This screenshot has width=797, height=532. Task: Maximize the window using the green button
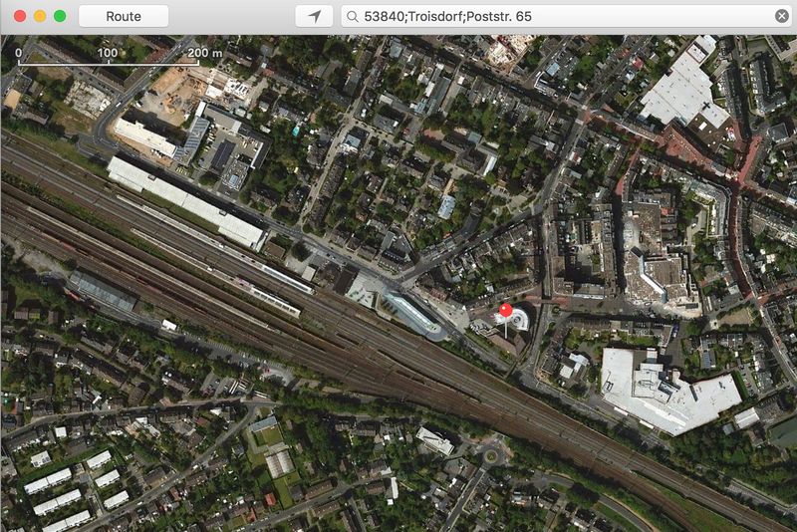(x=60, y=16)
